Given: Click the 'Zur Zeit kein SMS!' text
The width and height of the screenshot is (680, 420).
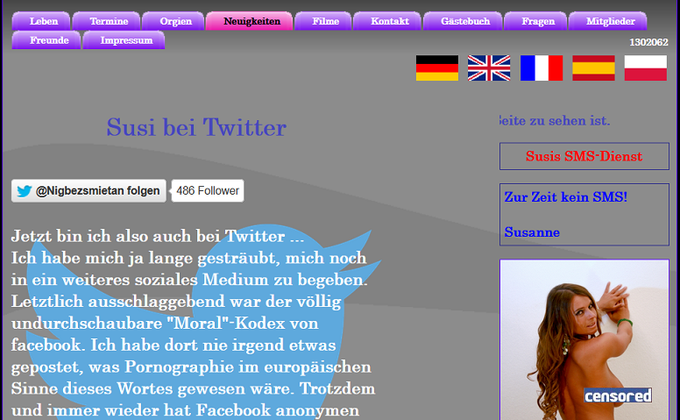Looking at the screenshot, I should click(x=566, y=197).
